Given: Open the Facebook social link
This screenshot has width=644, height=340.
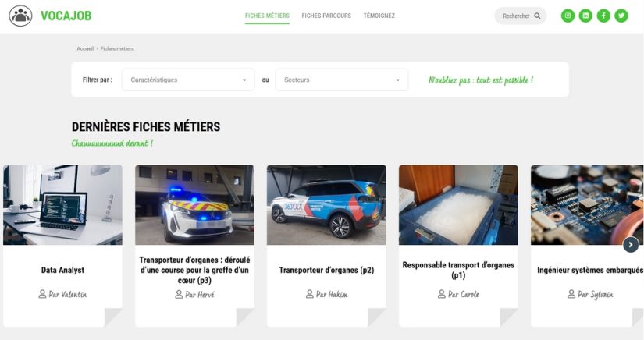Looking at the screenshot, I should point(603,16).
